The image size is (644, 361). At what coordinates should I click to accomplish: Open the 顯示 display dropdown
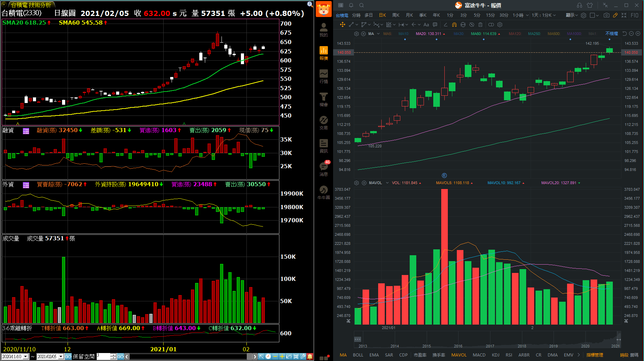(x=572, y=15)
